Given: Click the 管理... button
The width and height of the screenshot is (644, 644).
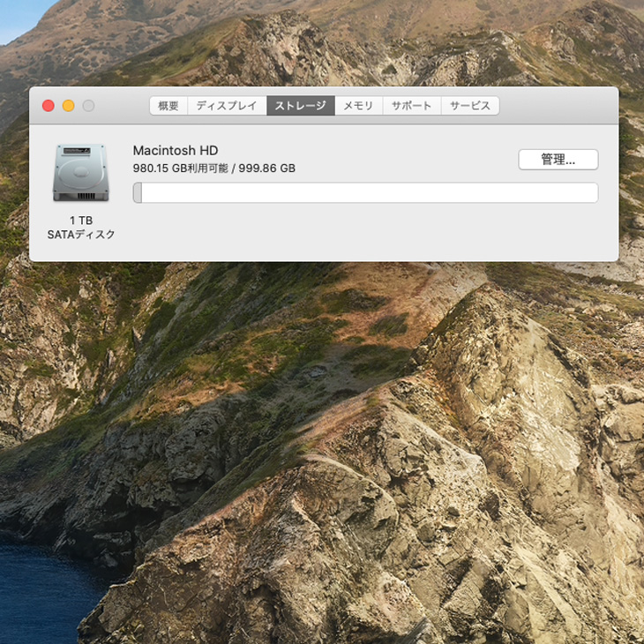Looking at the screenshot, I should [x=558, y=160].
